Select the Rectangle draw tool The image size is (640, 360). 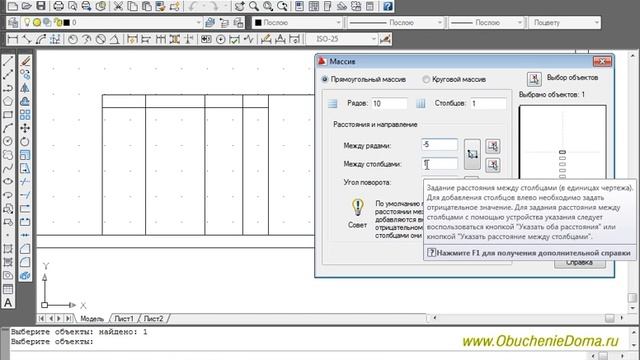tap(8, 115)
